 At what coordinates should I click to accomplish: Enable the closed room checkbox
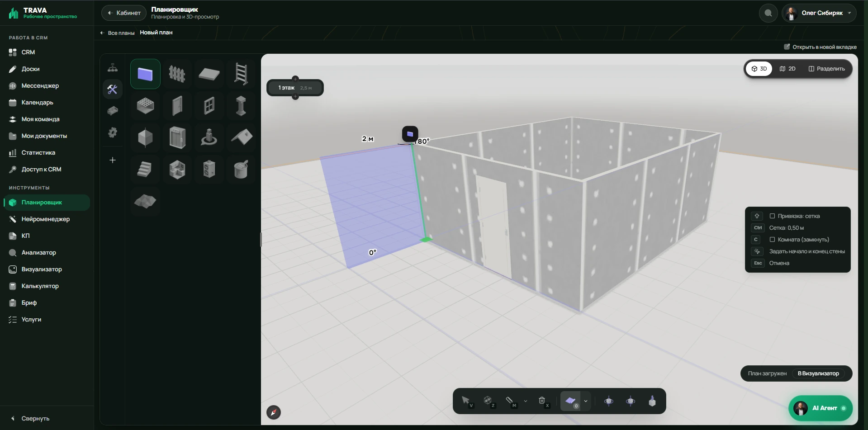[x=772, y=240]
